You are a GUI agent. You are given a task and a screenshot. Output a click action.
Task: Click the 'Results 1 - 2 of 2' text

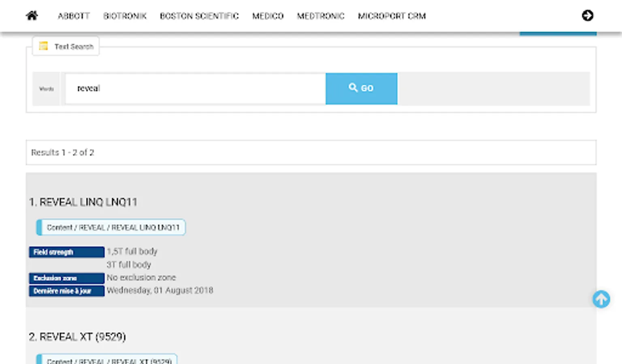(63, 152)
